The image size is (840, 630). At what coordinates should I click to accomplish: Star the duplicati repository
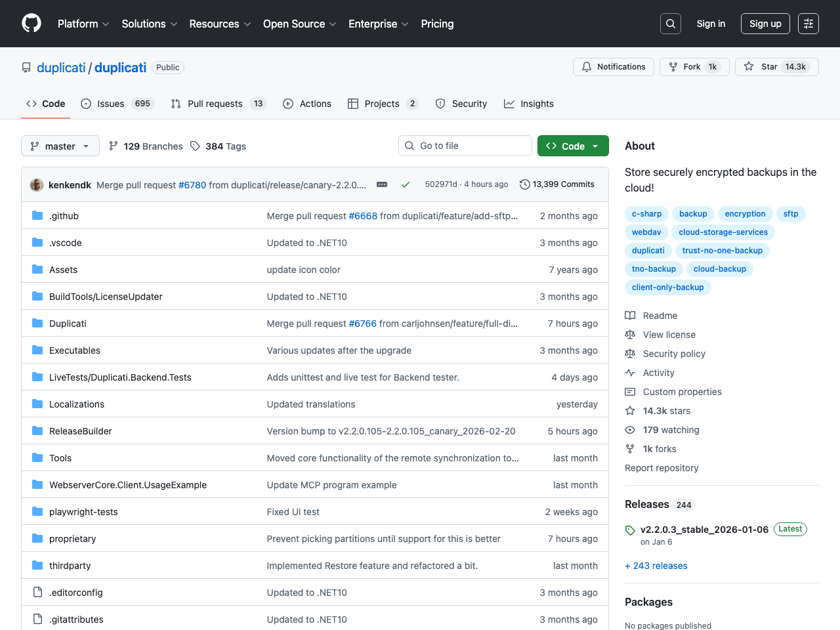point(776,66)
